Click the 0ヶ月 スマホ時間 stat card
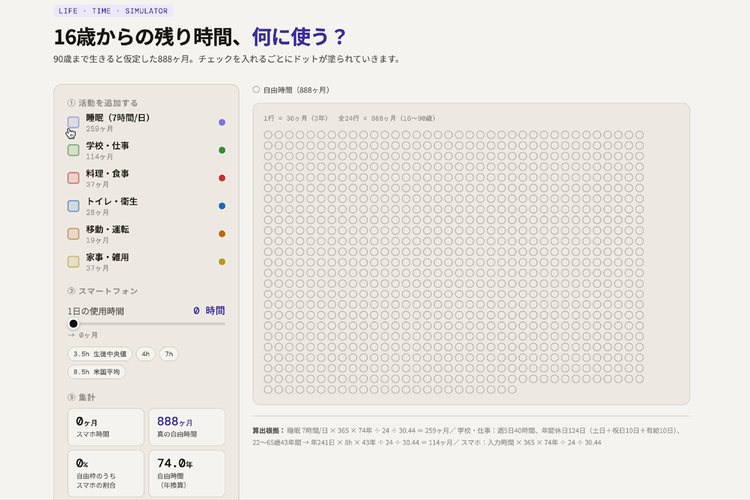The image size is (750, 500). point(106,427)
